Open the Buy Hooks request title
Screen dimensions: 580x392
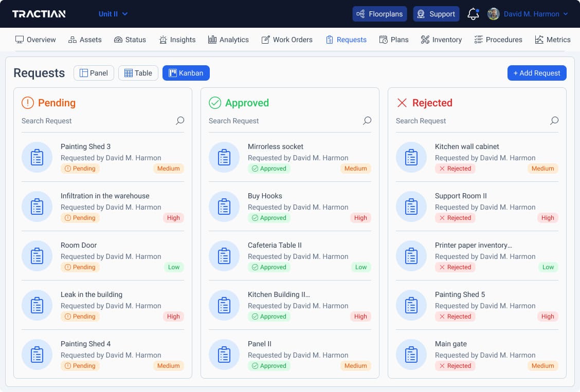tap(265, 196)
